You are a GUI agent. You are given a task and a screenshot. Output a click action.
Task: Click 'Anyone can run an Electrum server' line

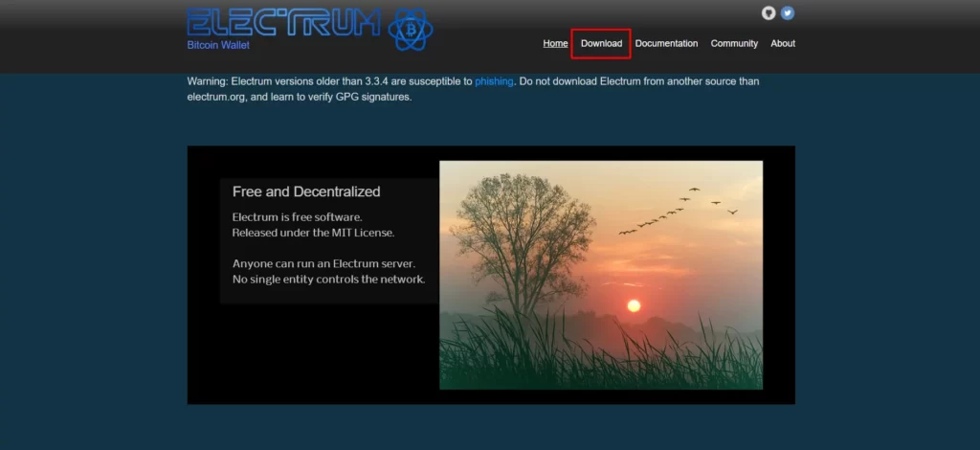click(323, 263)
